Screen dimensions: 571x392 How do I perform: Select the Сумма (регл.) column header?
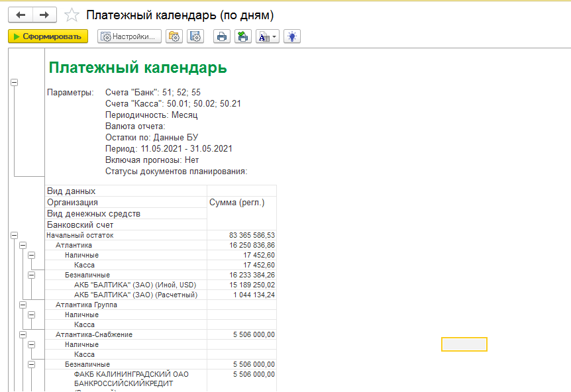pyautogui.click(x=236, y=202)
